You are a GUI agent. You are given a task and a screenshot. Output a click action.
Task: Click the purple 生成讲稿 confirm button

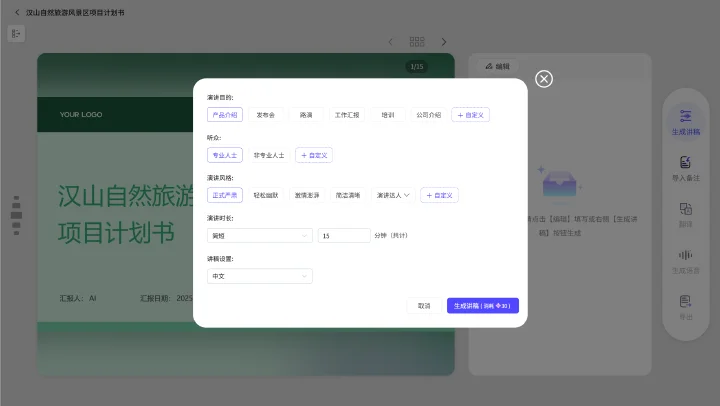(x=483, y=306)
